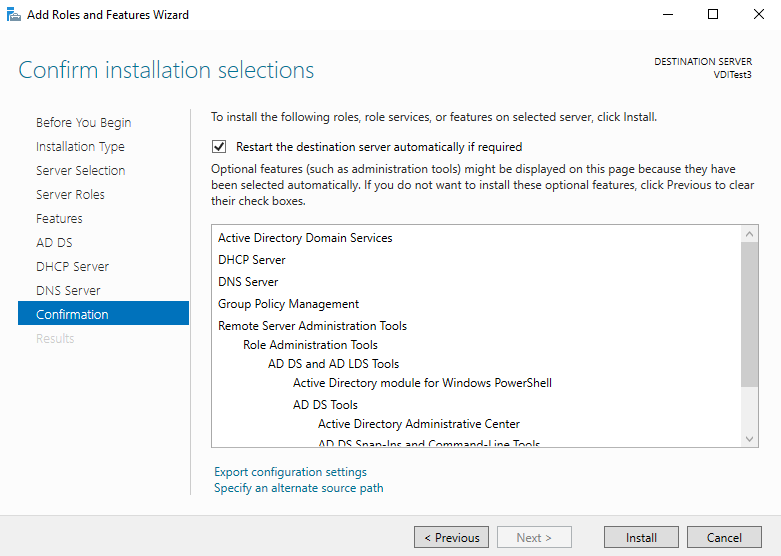Click the Export configuration settings link
The image size is (781, 556).
[x=290, y=472]
